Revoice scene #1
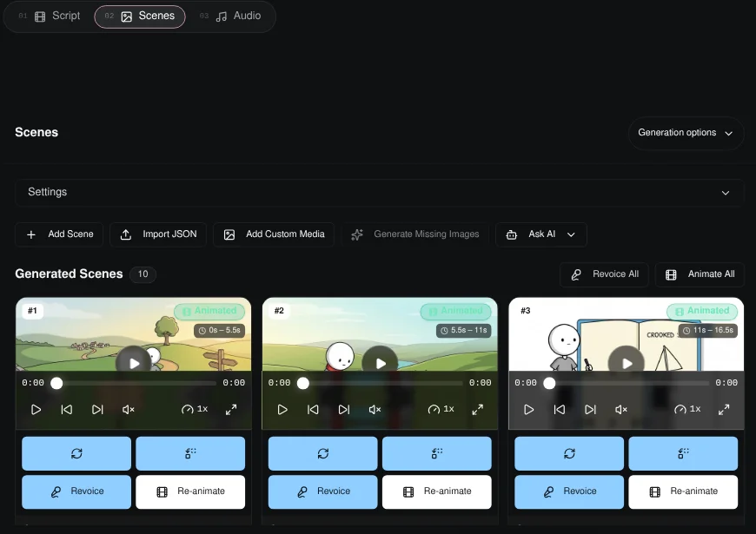 point(76,492)
